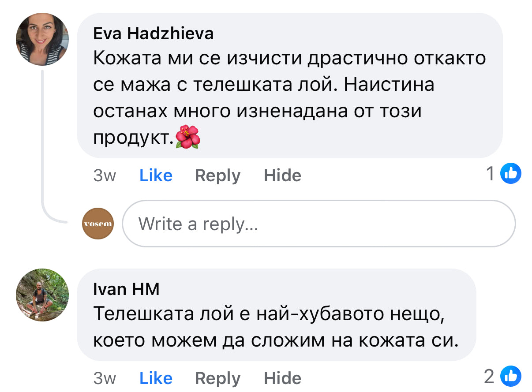
Task: Reply to Eva Hadzhieva's comment
Action: 217,175
